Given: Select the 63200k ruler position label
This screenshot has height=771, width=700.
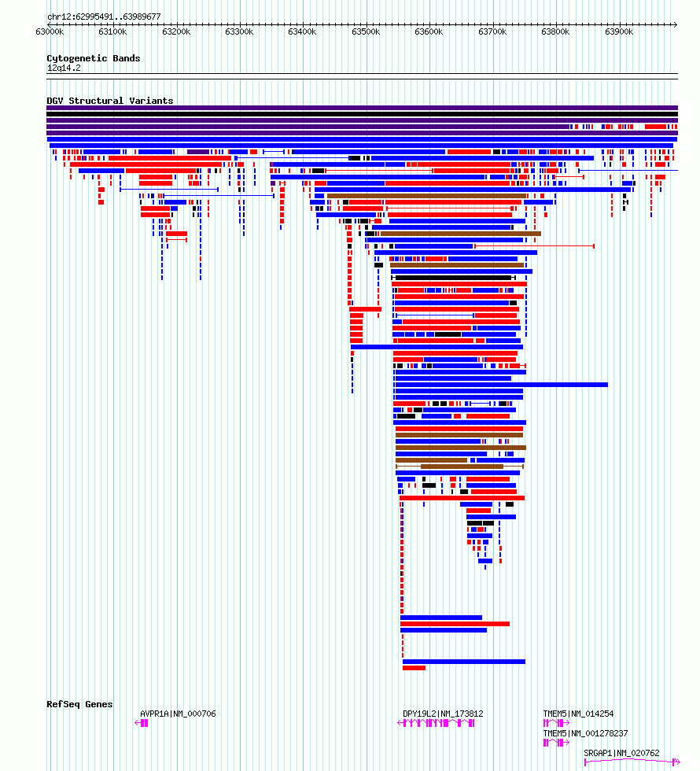Looking at the screenshot, I should [x=176, y=32].
